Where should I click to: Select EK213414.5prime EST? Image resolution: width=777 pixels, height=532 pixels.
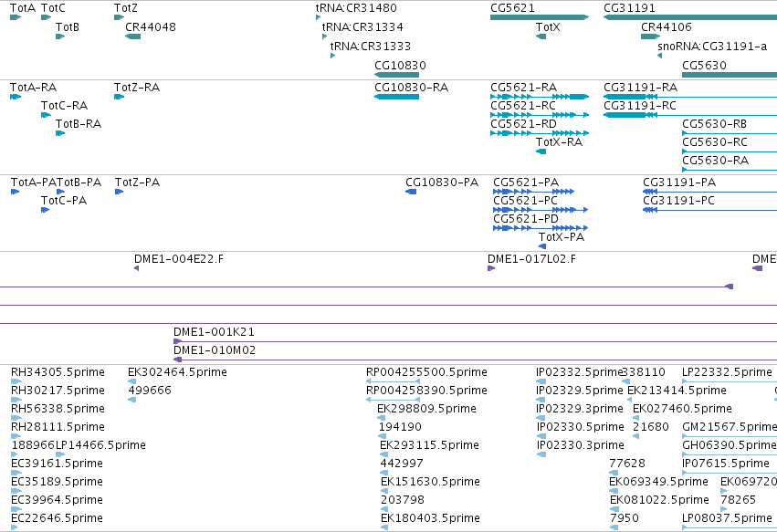coord(630,400)
